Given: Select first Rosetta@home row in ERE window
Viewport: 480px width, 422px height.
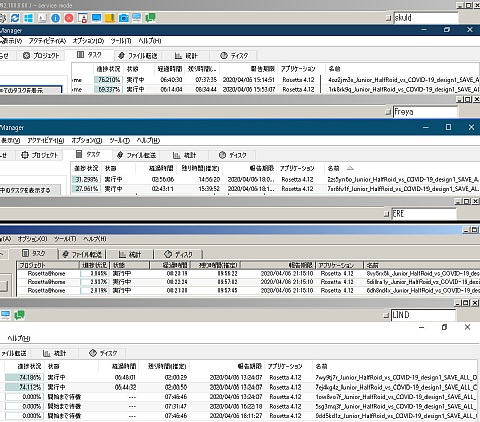Looking at the screenshot, I should [x=248, y=274].
